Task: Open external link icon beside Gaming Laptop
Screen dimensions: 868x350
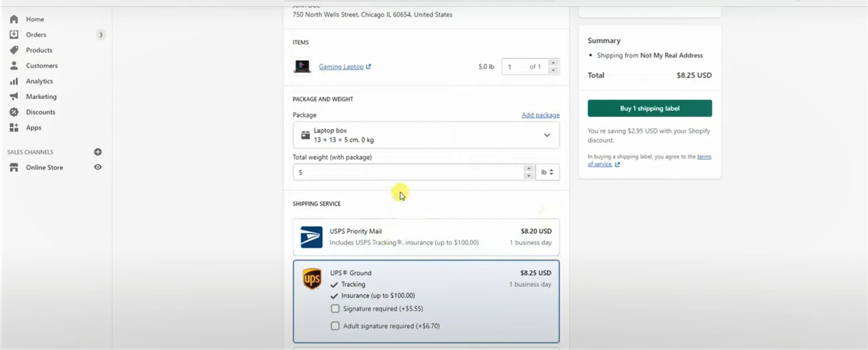Action: click(x=368, y=67)
